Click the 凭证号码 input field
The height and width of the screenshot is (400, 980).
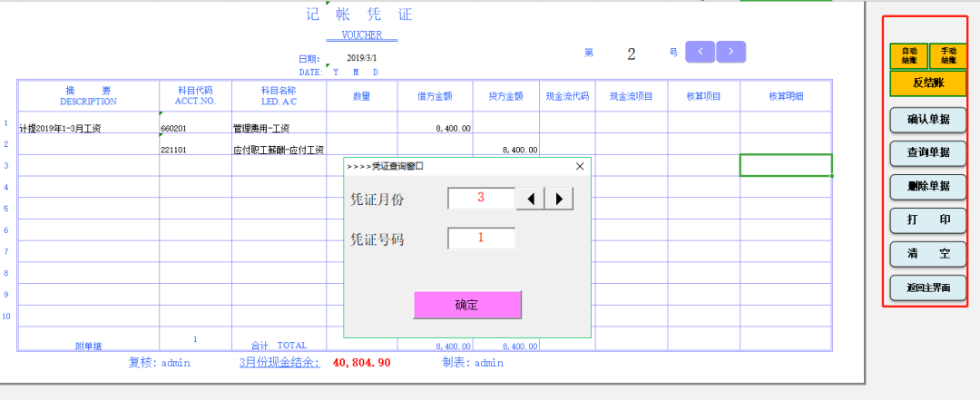481,239
